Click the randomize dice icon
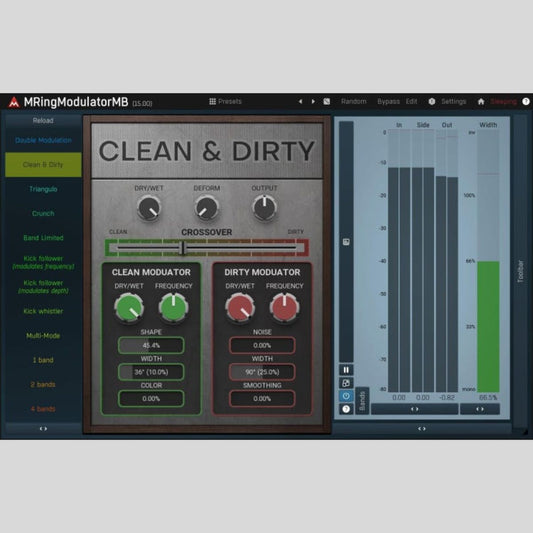The image size is (533, 533). click(327, 101)
